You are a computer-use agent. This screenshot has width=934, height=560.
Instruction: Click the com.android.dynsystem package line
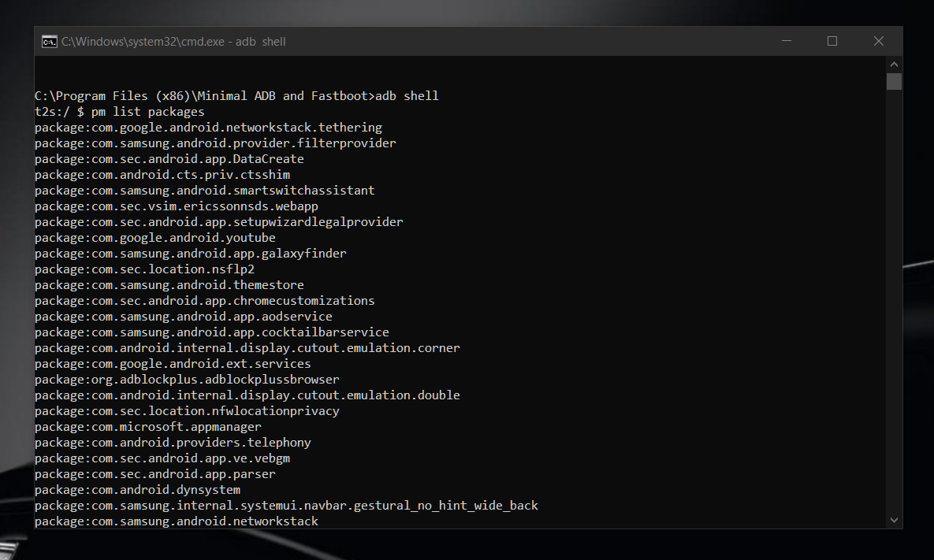click(x=138, y=490)
